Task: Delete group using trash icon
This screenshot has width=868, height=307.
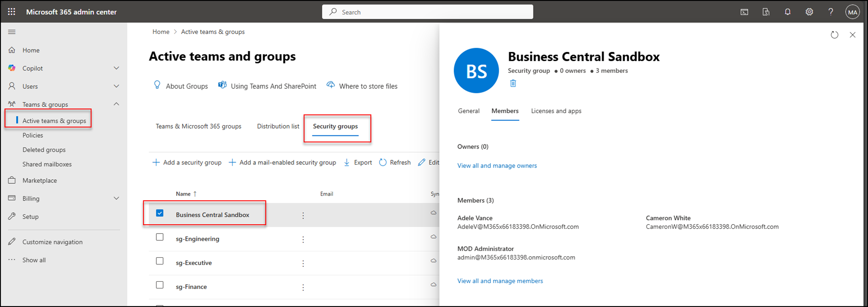Action: [513, 83]
